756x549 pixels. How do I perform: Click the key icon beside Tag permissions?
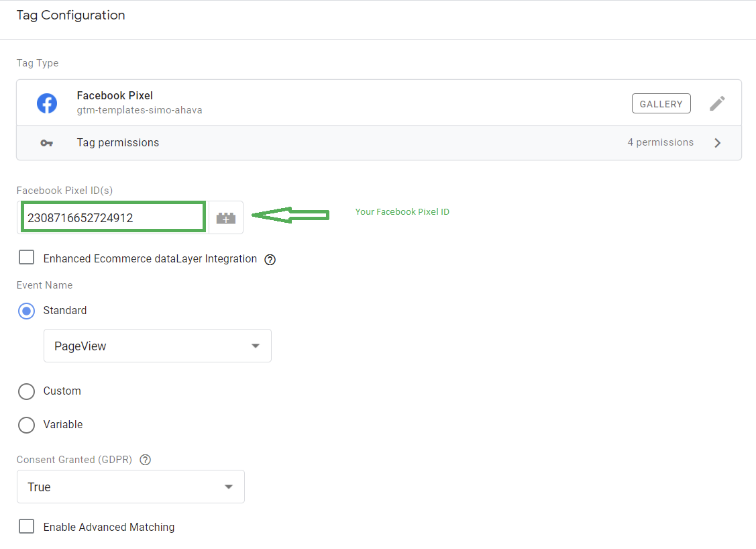click(47, 143)
